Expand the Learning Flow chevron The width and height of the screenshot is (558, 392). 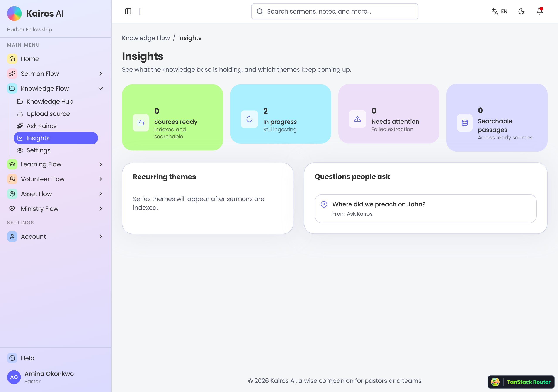[101, 164]
